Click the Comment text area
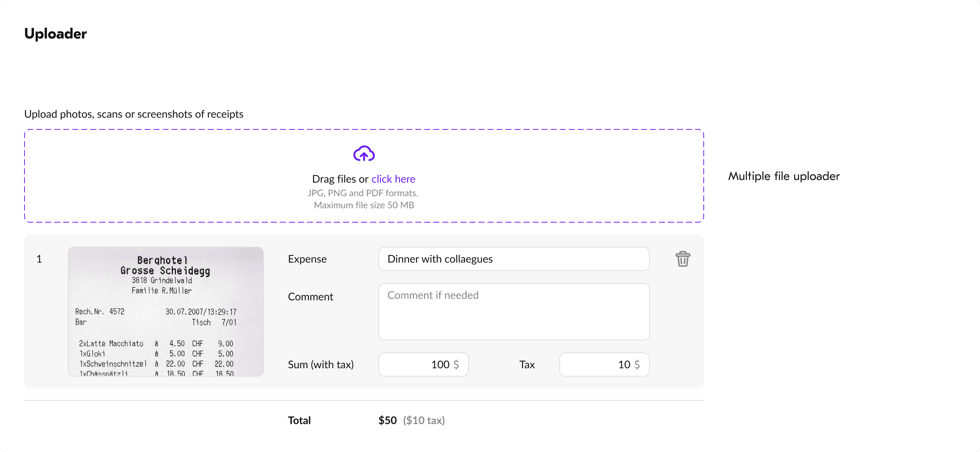Screen dimensions: 980x452 click(x=514, y=312)
